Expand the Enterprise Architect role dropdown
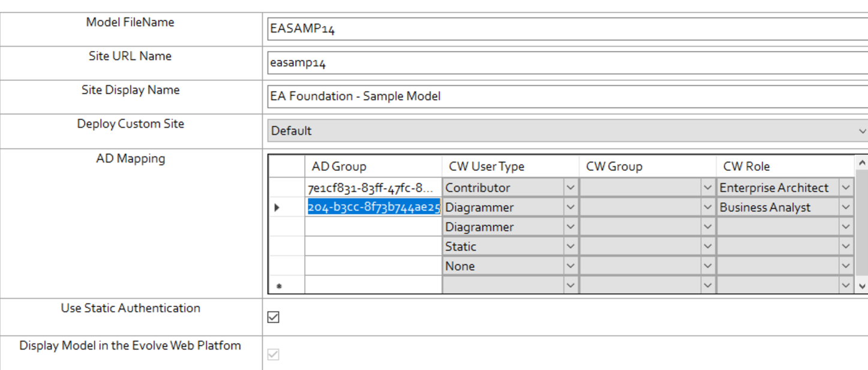Image resolution: width=868 pixels, height=370 pixels. click(846, 188)
